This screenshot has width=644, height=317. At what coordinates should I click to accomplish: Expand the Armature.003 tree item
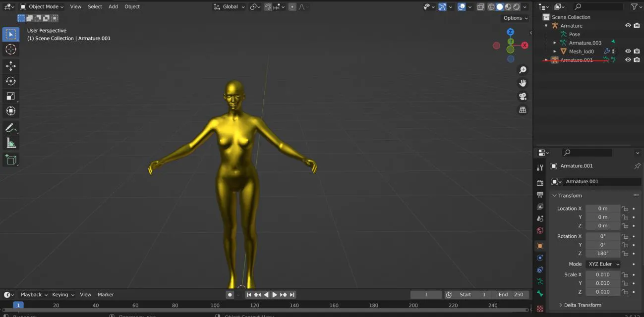tap(554, 43)
